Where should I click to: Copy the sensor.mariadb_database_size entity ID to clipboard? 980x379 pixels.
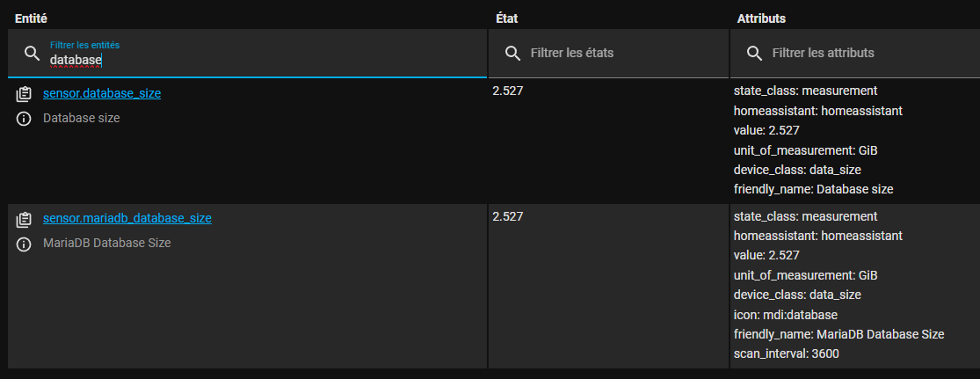tap(25, 218)
